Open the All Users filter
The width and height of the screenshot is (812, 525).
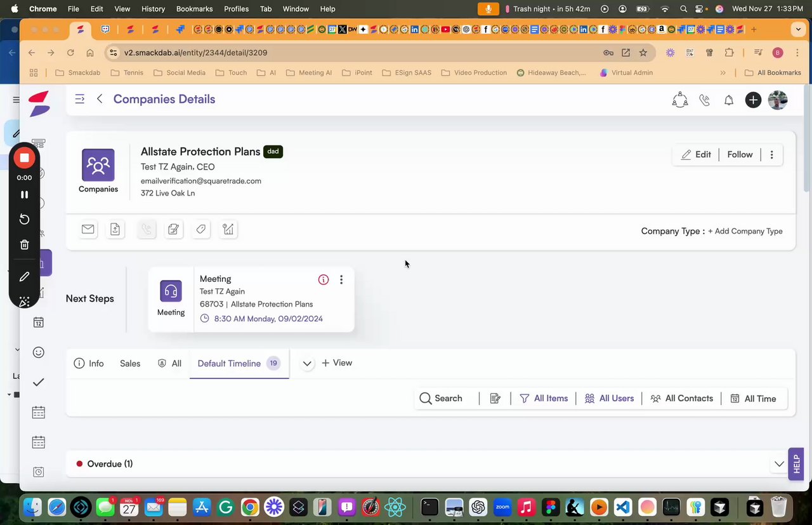point(609,398)
